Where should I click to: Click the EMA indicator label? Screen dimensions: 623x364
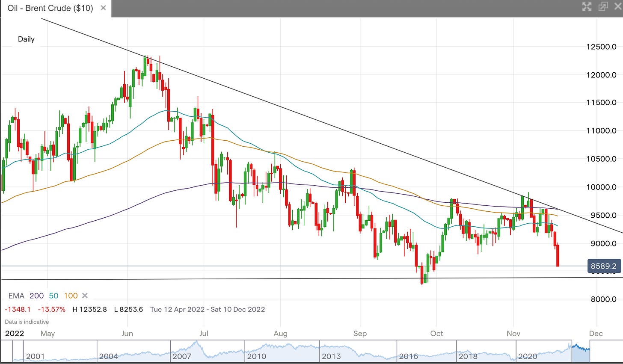(17, 296)
